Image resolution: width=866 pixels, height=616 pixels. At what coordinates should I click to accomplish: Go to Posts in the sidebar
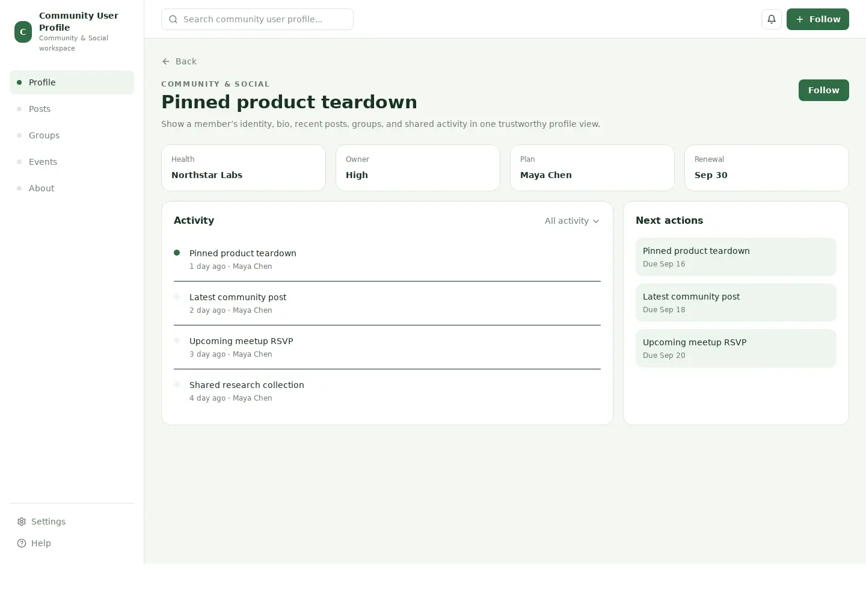click(x=72, y=109)
